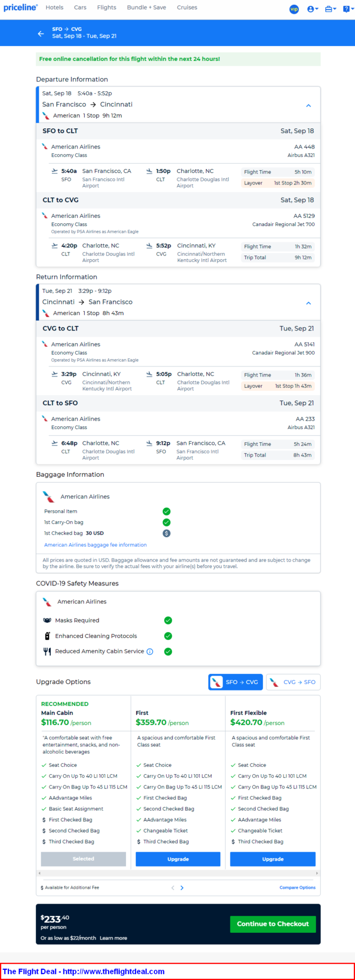The image size is (355, 980).
Task: Open the Flights menu item
Action: tap(106, 7)
